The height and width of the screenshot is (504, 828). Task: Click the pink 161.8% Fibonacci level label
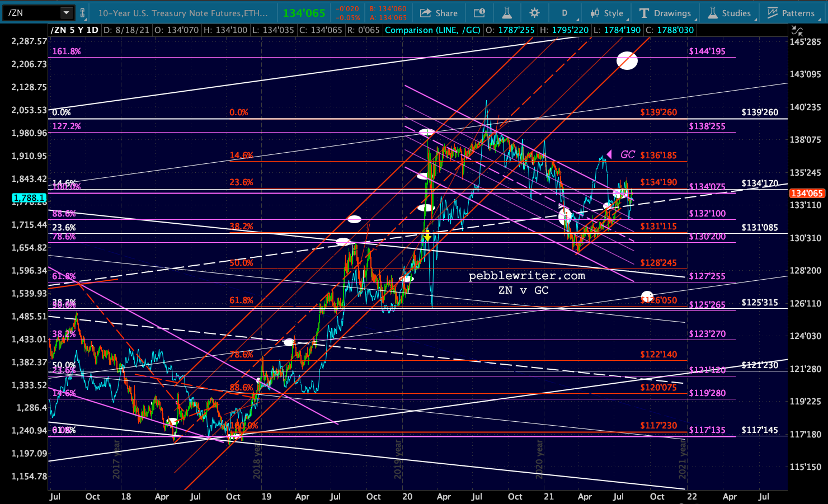tap(67, 51)
